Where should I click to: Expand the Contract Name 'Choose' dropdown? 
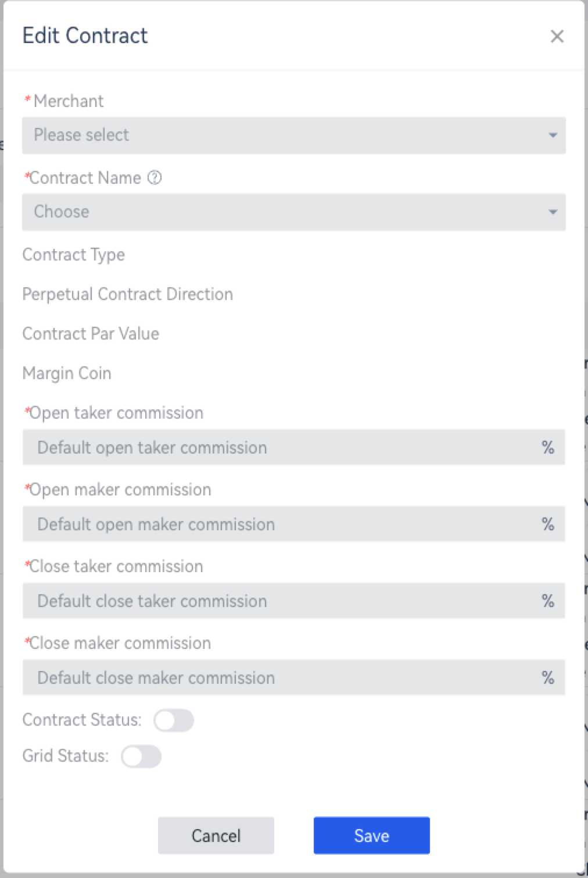point(294,212)
